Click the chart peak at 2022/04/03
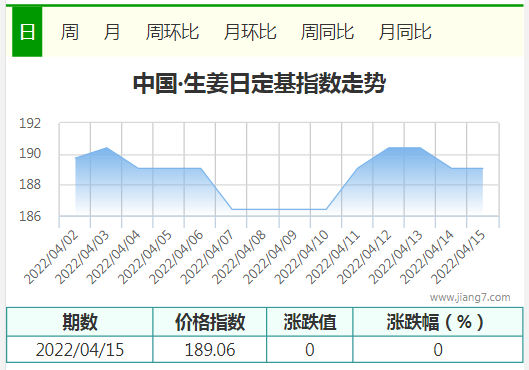The width and height of the screenshot is (529, 370). [107, 147]
